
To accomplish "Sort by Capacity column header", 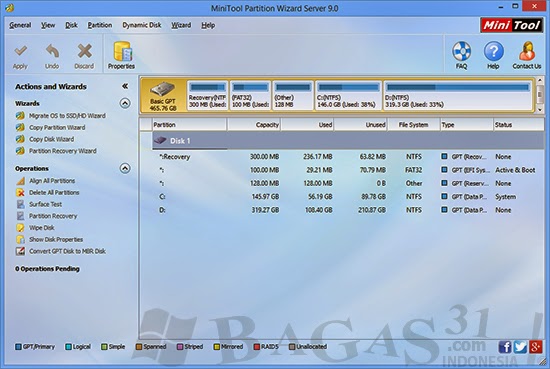I will click(254, 125).
